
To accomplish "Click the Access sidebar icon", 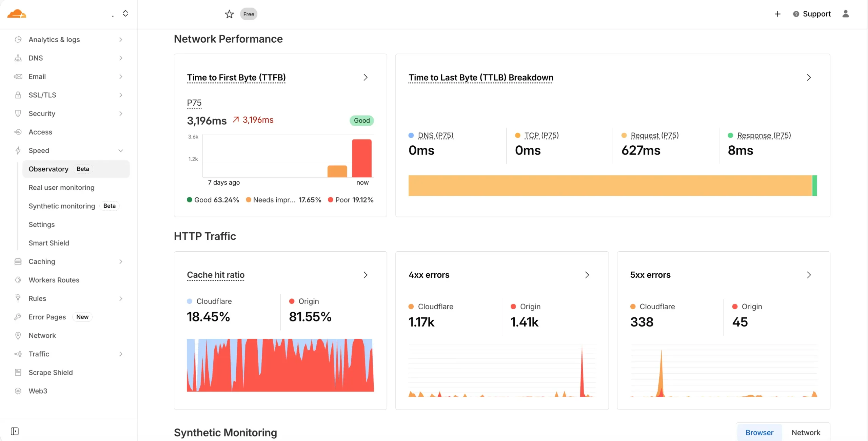I will pos(18,132).
